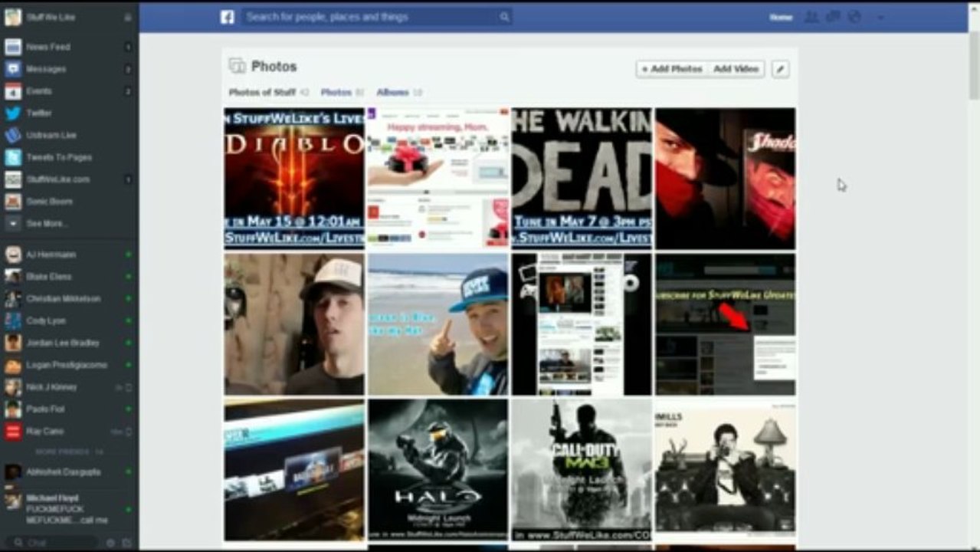980x552 pixels.
Task: Click the Events calendar icon
Action: click(x=13, y=91)
